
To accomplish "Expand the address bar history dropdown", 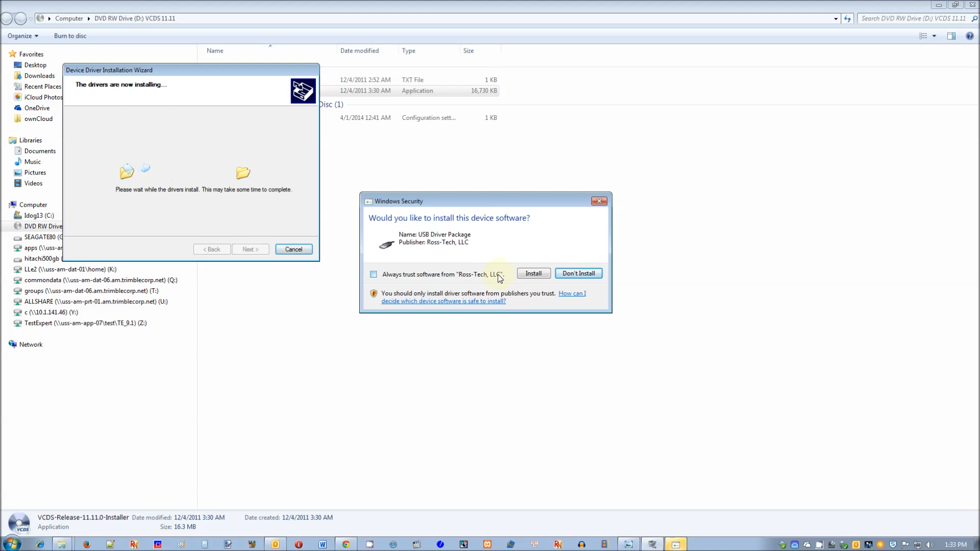I will click(836, 18).
